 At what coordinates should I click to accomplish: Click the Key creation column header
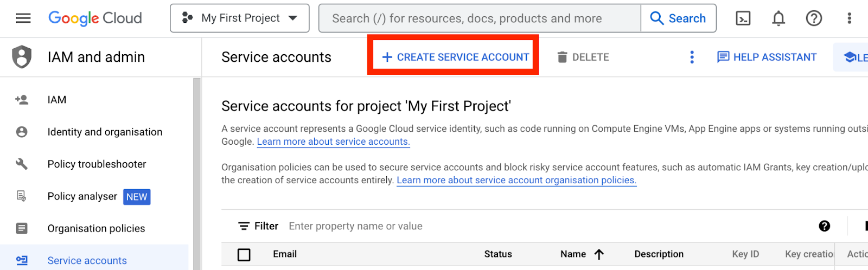click(x=809, y=254)
